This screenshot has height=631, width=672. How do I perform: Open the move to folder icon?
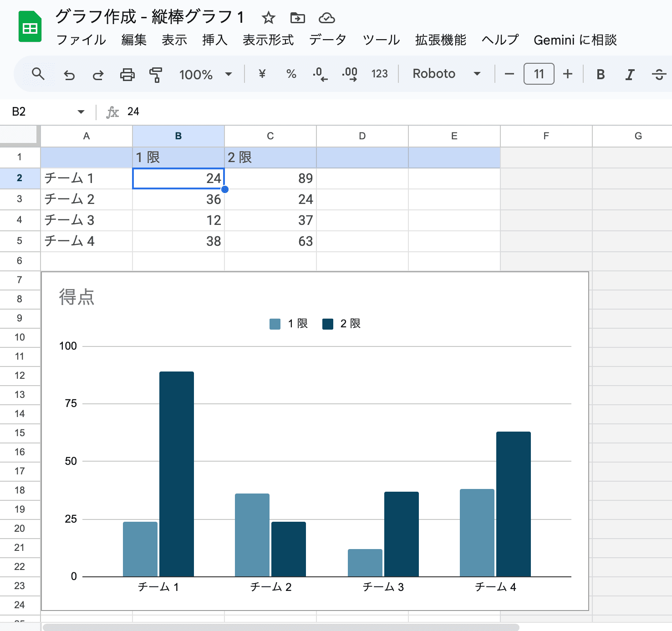coord(297,18)
